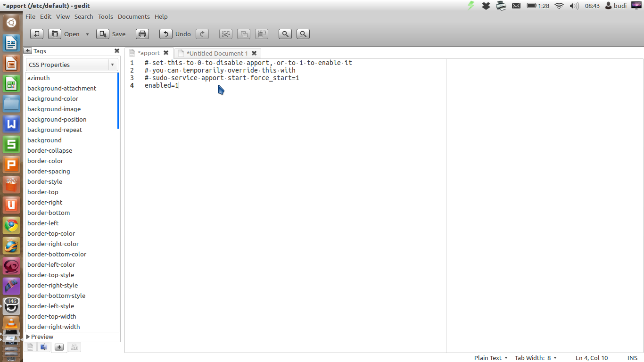Image resolution: width=644 pixels, height=362 pixels.
Task: Create a new document with toolbar icon
Action: (37, 34)
